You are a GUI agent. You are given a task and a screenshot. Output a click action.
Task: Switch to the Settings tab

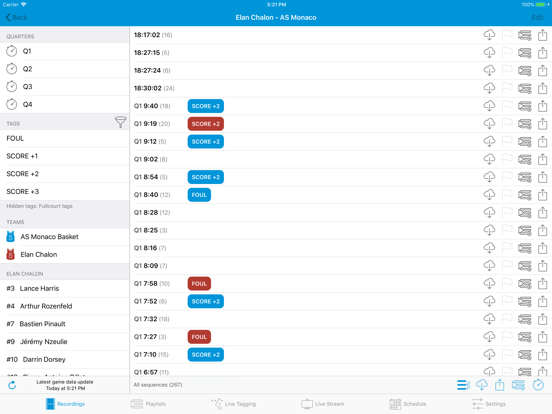(x=489, y=404)
